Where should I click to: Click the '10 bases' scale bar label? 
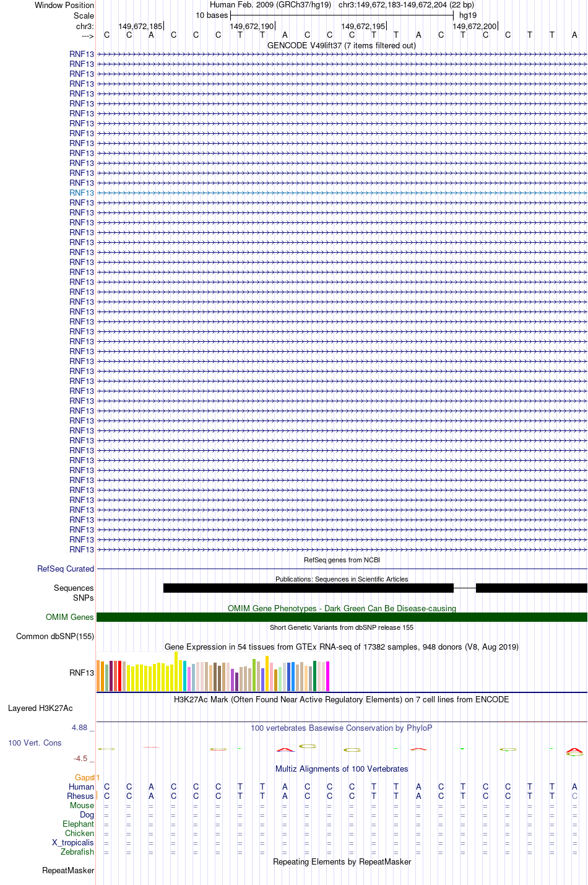pos(212,15)
